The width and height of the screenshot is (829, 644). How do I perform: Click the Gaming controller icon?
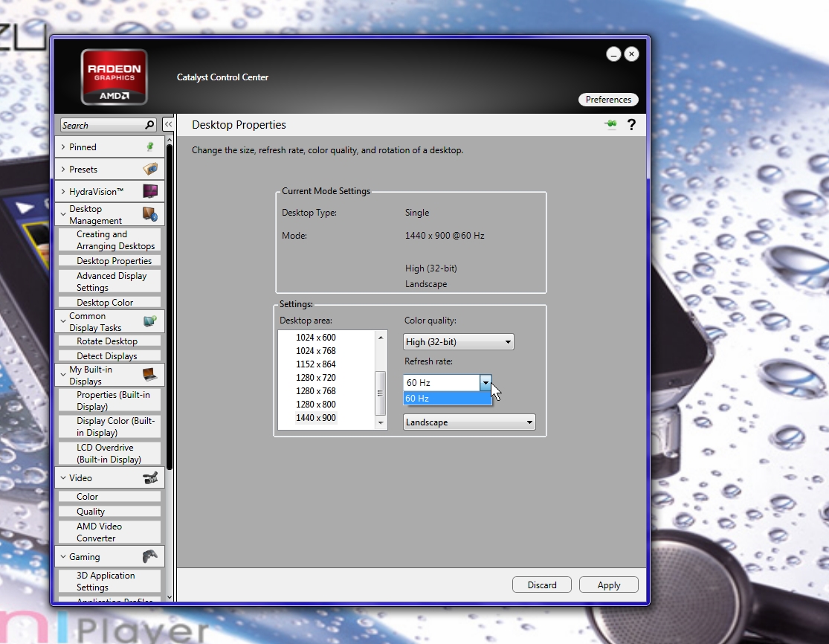pyautogui.click(x=150, y=557)
